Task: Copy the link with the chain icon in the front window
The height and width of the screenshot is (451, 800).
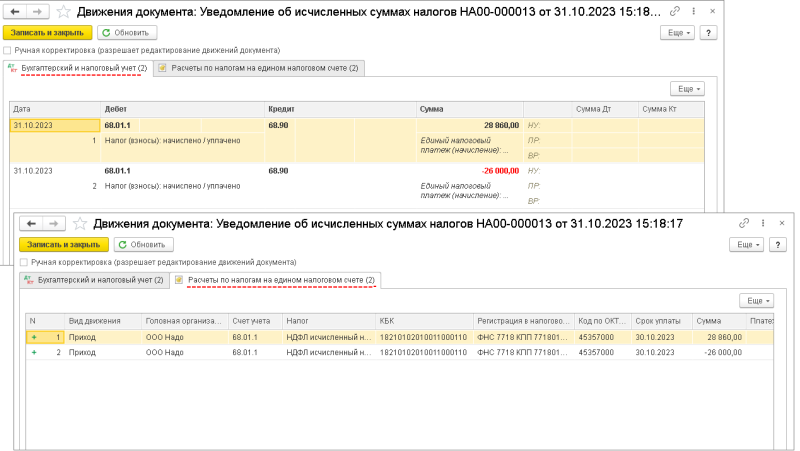Action: [x=744, y=223]
